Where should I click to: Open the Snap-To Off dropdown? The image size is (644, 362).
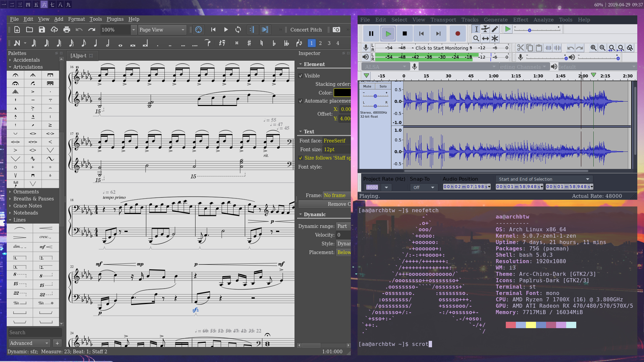coord(424,187)
